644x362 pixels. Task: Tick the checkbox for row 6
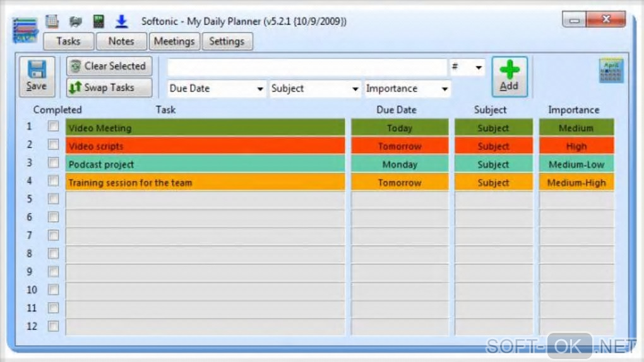(53, 217)
